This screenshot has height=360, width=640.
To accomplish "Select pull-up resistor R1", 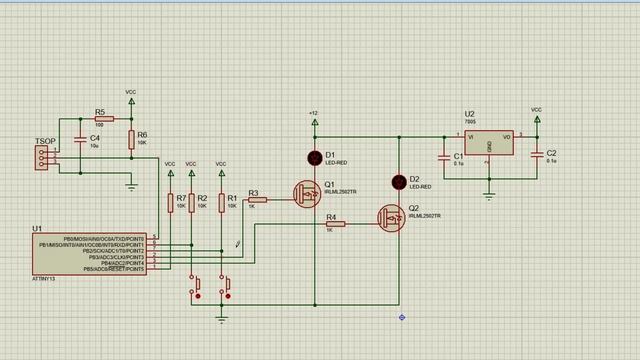I will click(222, 203).
